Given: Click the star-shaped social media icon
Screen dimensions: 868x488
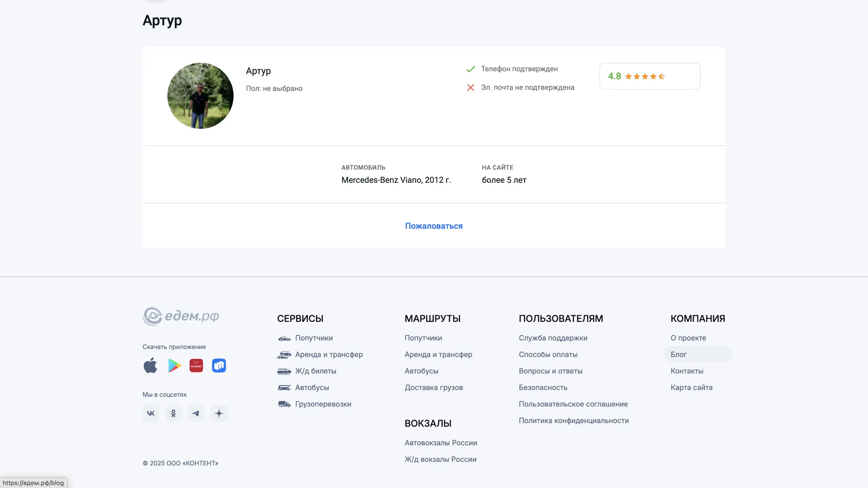Looking at the screenshot, I should pos(219,413).
